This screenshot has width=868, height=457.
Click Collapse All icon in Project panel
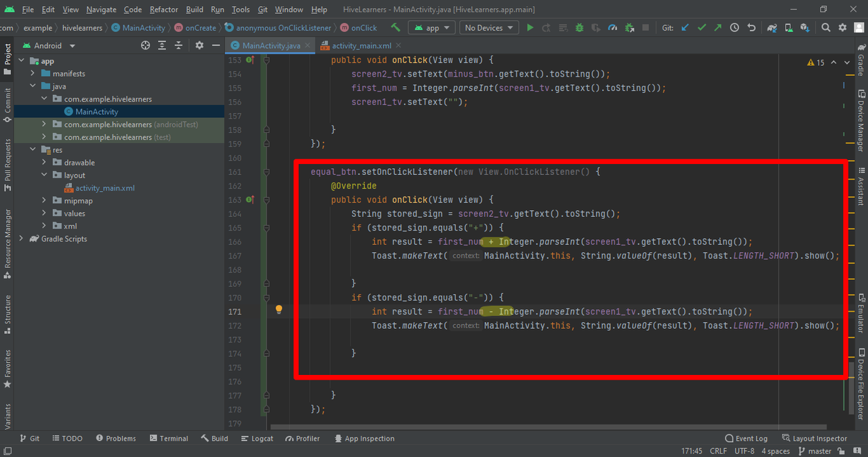tap(179, 45)
